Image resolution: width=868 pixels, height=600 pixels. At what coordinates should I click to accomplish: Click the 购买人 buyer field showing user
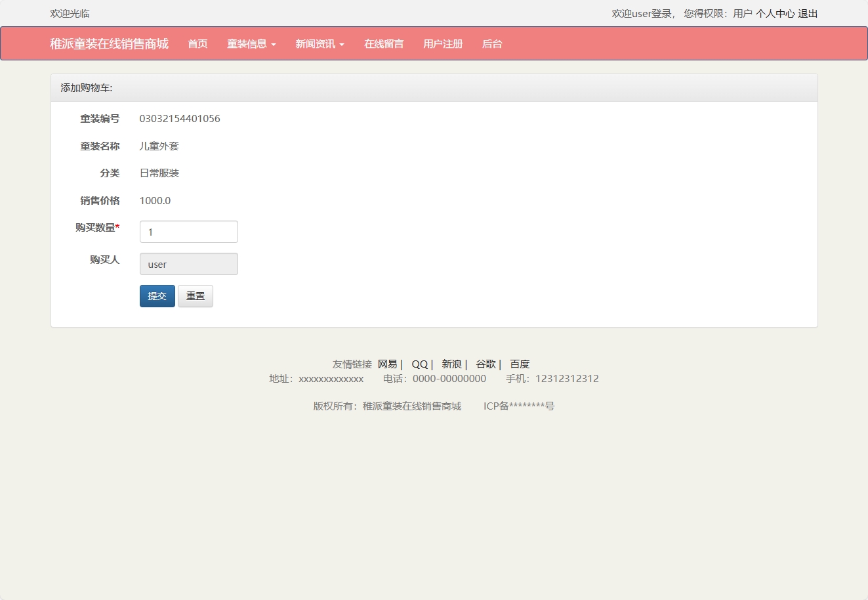[x=188, y=264]
